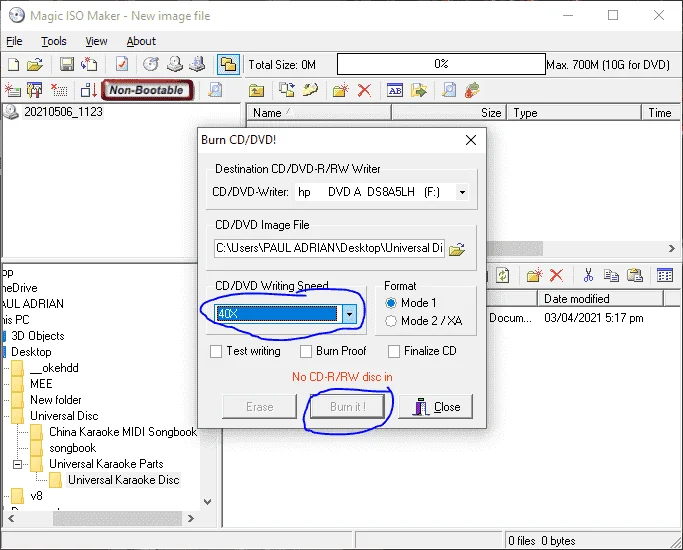Open the Tools menu
Screen dimensions: 683x550
click(x=54, y=41)
